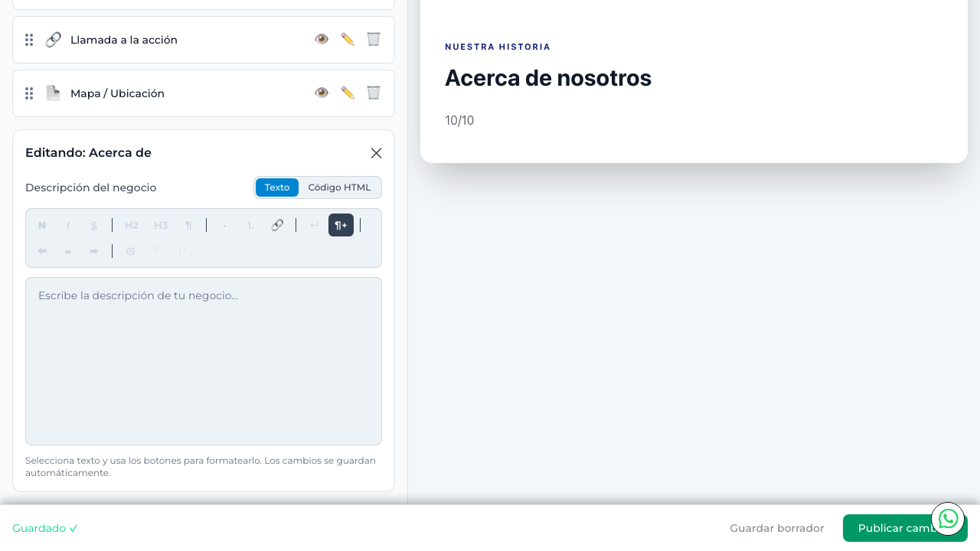Screen dimensions: 980x551
Task: Delete the Llamada a la acción section
Action: tap(374, 39)
